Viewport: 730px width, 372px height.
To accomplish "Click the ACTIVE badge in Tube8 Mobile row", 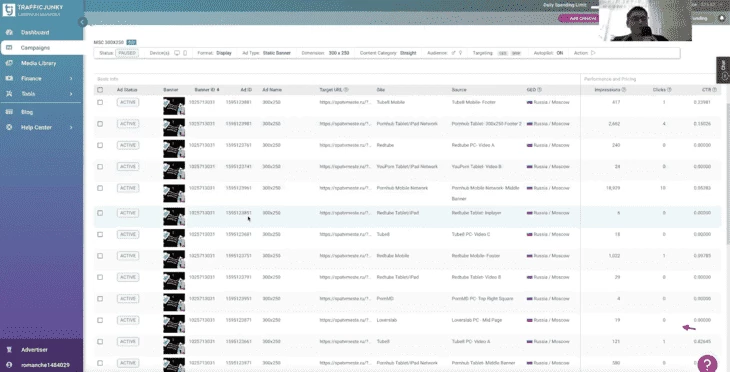I will tap(128, 102).
